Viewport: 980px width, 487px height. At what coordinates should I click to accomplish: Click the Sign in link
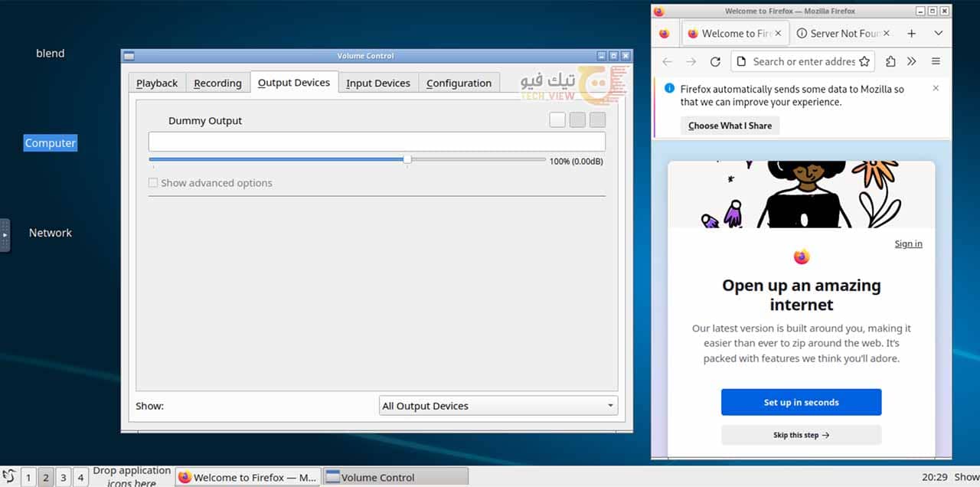908,243
